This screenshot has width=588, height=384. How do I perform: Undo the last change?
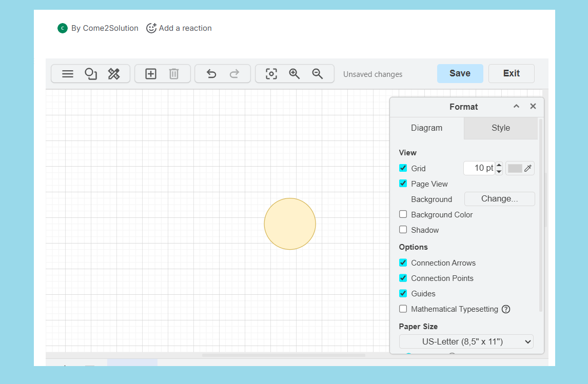pos(211,74)
